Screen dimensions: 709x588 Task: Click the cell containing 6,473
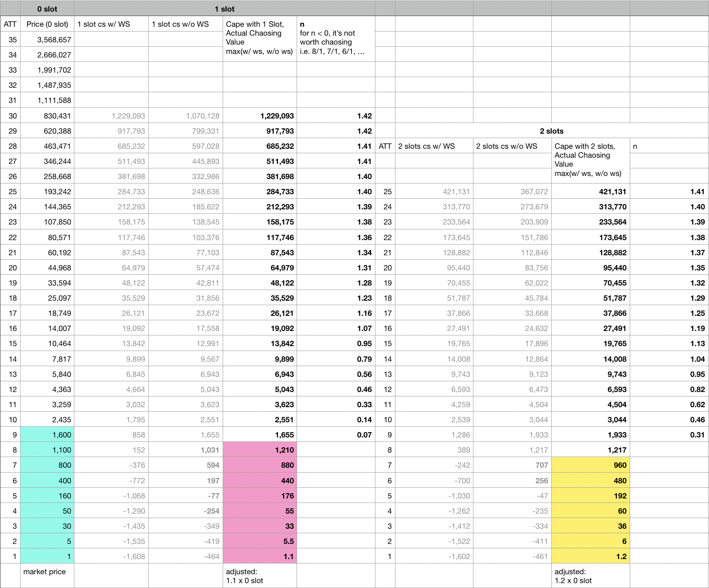(512, 389)
